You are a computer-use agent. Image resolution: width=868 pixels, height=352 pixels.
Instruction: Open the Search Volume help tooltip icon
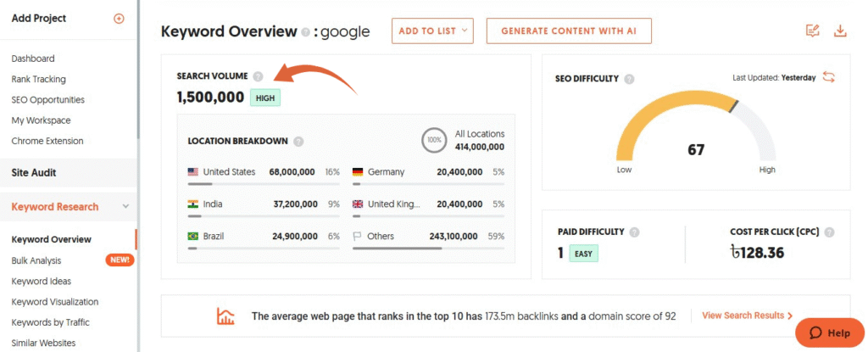258,76
